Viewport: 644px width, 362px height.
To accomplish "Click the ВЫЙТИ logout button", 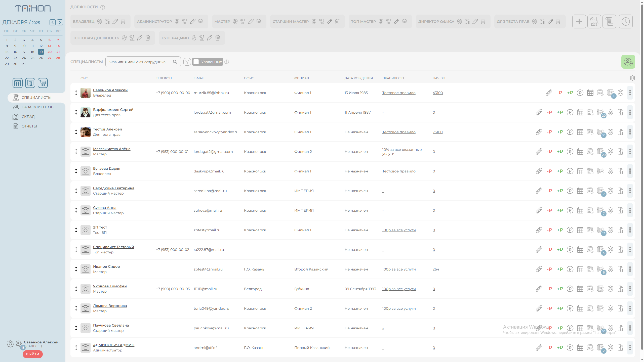I will 33,354.
